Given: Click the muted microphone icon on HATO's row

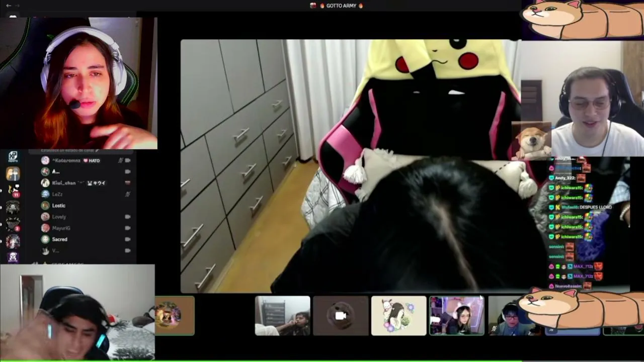Looking at the screenshot, I should coord(120,160).
